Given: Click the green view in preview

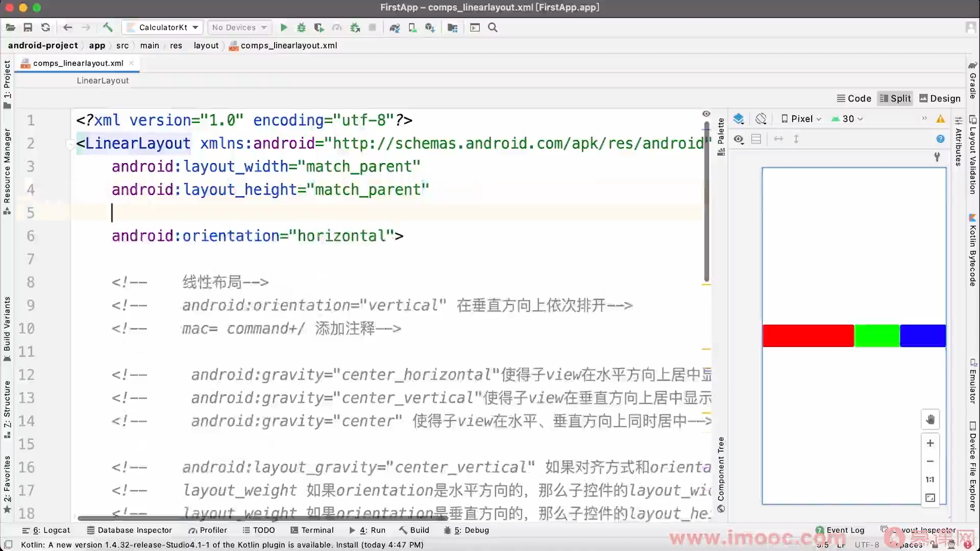Looking at the screenshot, I should [877, 336].
